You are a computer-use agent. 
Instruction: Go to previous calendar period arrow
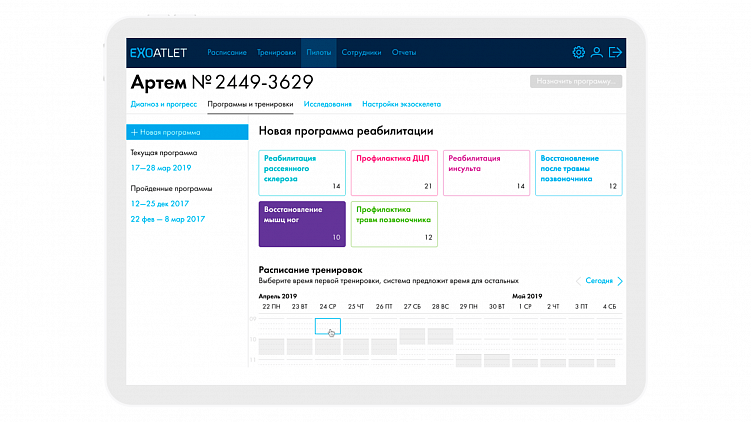(x=578, y=281)
